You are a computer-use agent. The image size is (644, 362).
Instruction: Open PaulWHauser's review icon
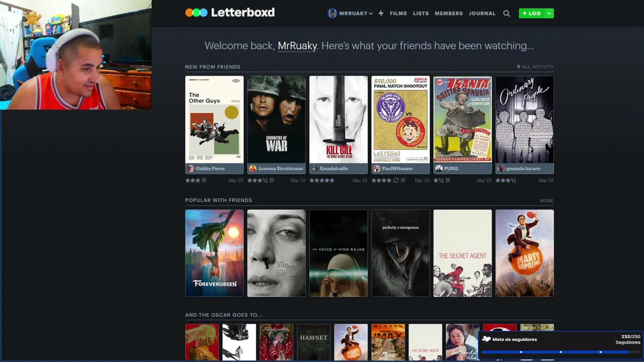[403, 180]
